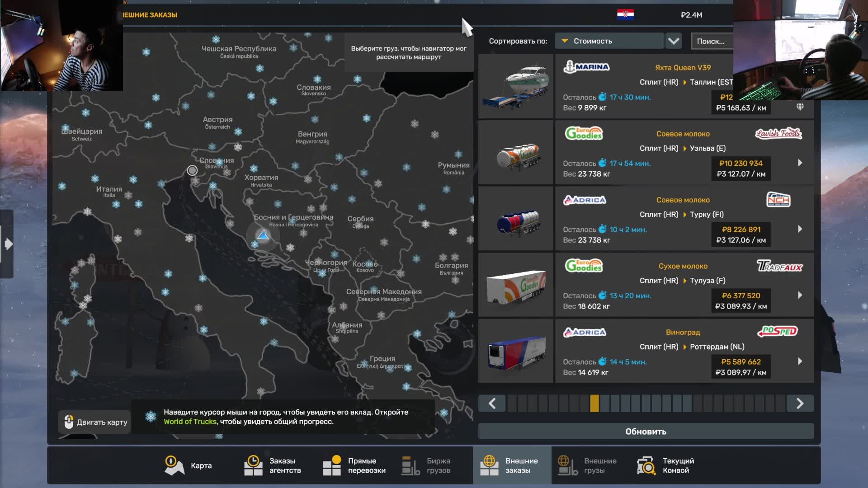
Task: Open Внешние грузы globe trailer icon
Action: (x=568, y=465)
